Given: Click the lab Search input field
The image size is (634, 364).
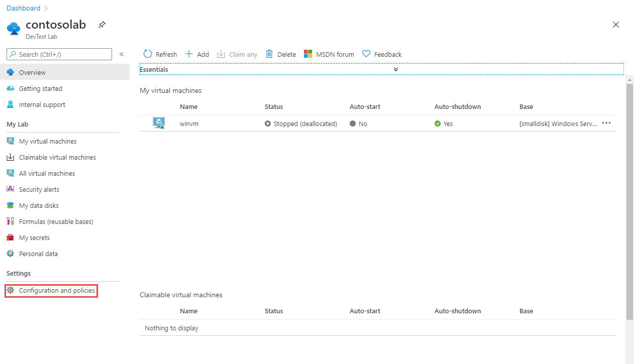Looking at the screenshot, I should point(58,54).
